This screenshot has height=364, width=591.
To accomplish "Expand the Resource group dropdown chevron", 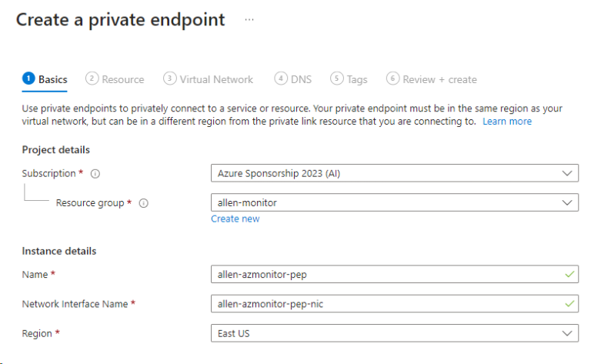I will 567,202.
